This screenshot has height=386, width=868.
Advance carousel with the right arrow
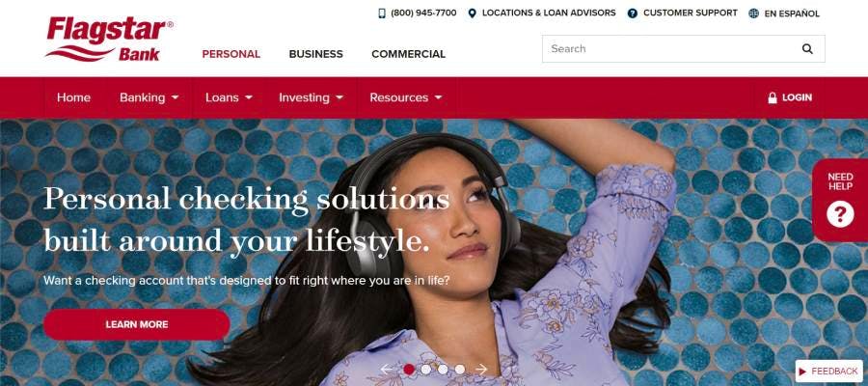481,369
